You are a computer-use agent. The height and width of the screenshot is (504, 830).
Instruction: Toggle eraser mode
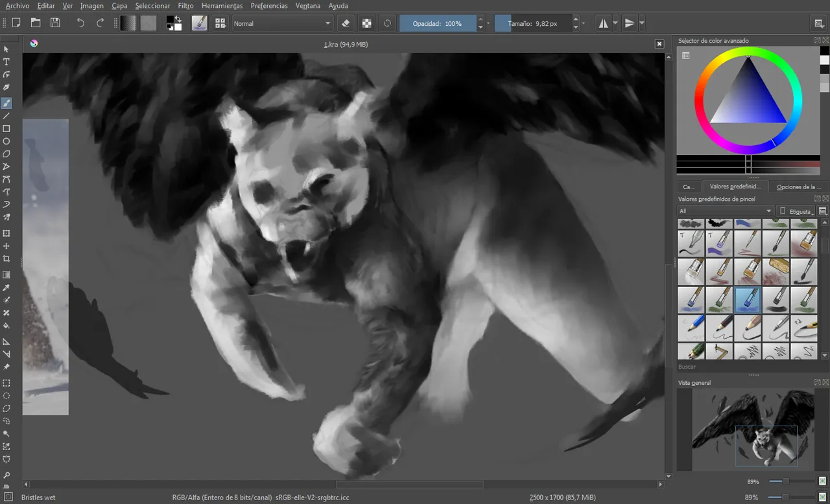tap(346, 23)
